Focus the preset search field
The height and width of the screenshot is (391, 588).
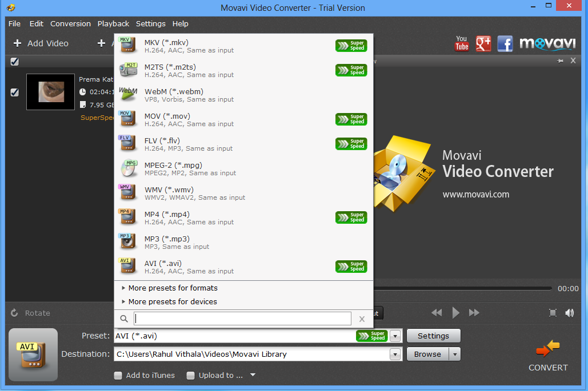pyautogui.click(x=243, y=319)
